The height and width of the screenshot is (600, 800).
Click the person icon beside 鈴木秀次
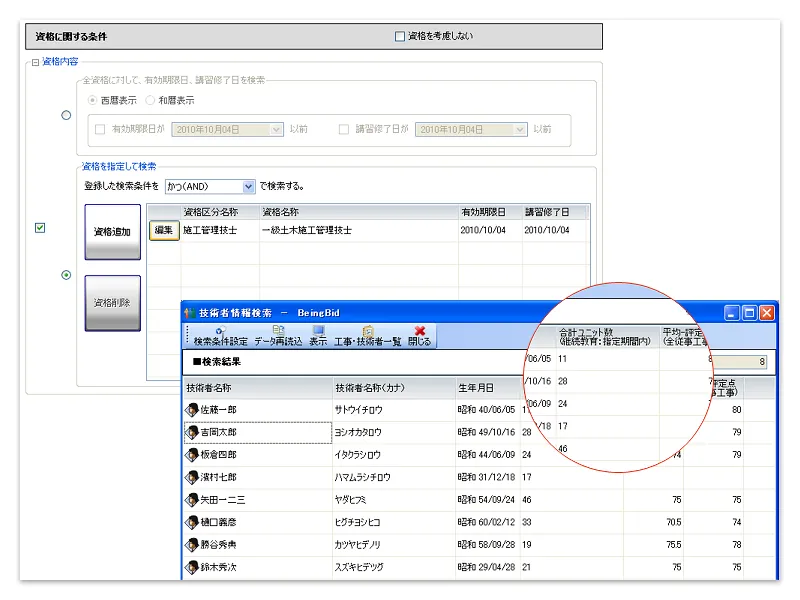pos(192,567)
